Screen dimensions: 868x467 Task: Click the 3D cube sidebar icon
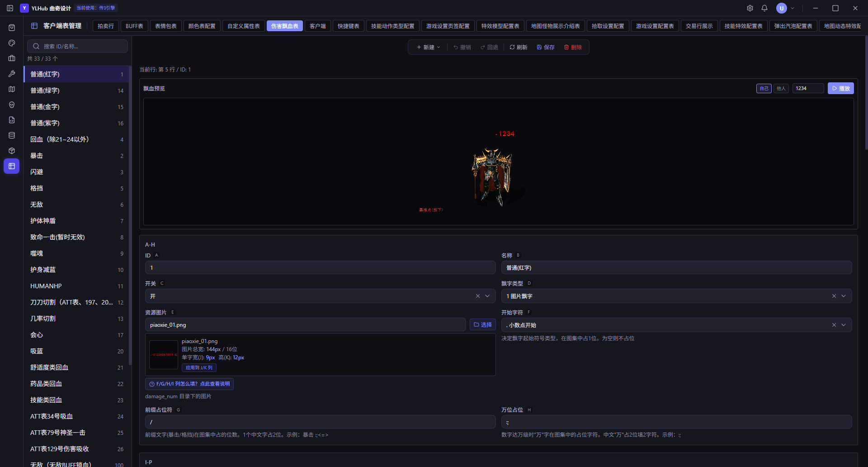pyautogui.click(x=12, y=151)
